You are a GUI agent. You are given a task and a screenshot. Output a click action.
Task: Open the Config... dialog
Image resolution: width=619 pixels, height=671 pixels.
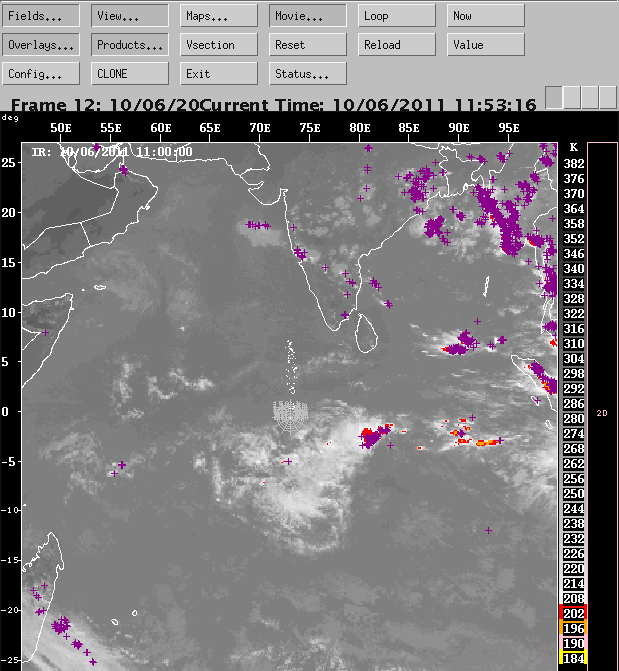pos(41,74)
